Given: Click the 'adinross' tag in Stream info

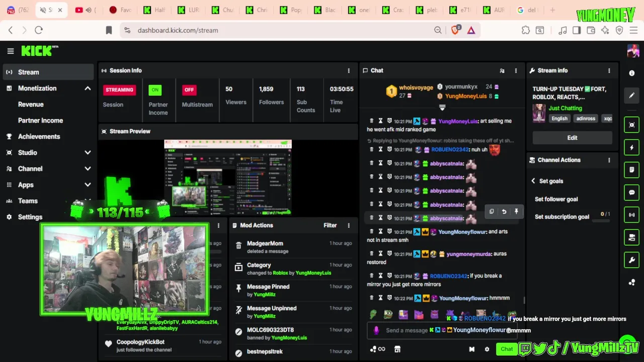Looking at the screenshot, I should pyautogui.click(x=585, y=119).
